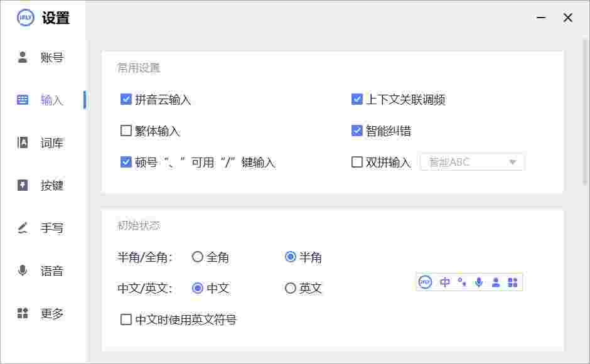Check 中文时使用英文符号 option

tap(125, 319)
